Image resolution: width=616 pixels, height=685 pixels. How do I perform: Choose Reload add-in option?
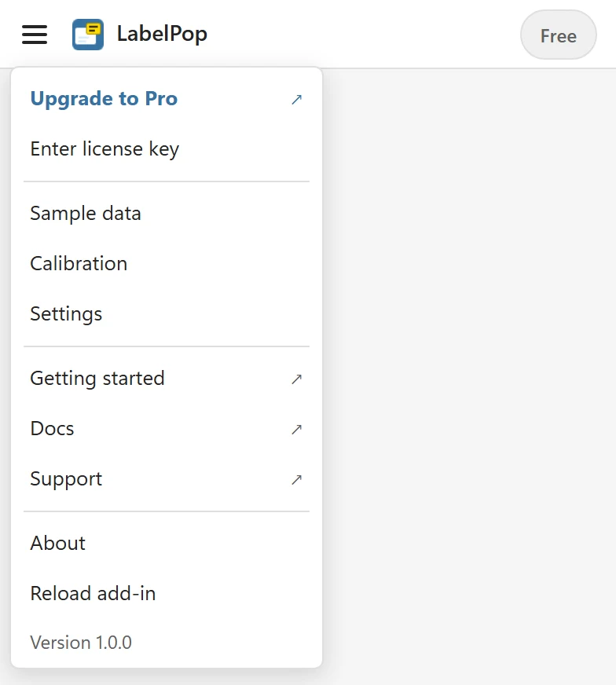(x=167, y=594)
